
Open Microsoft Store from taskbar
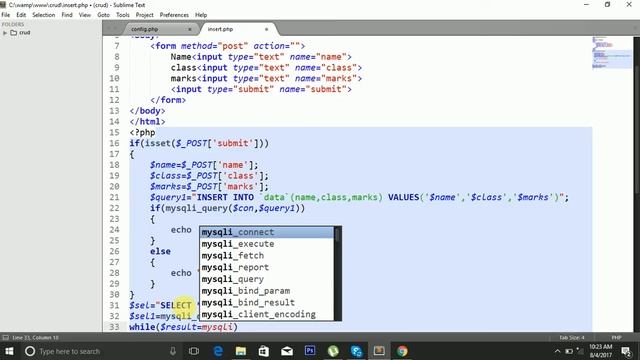click(x=264, y=351)
